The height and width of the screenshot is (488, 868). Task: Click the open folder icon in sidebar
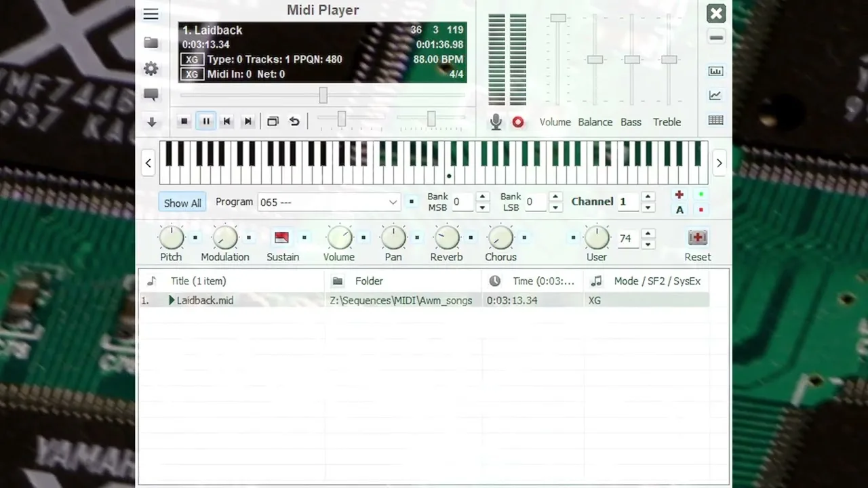click(x=151, y=43)
